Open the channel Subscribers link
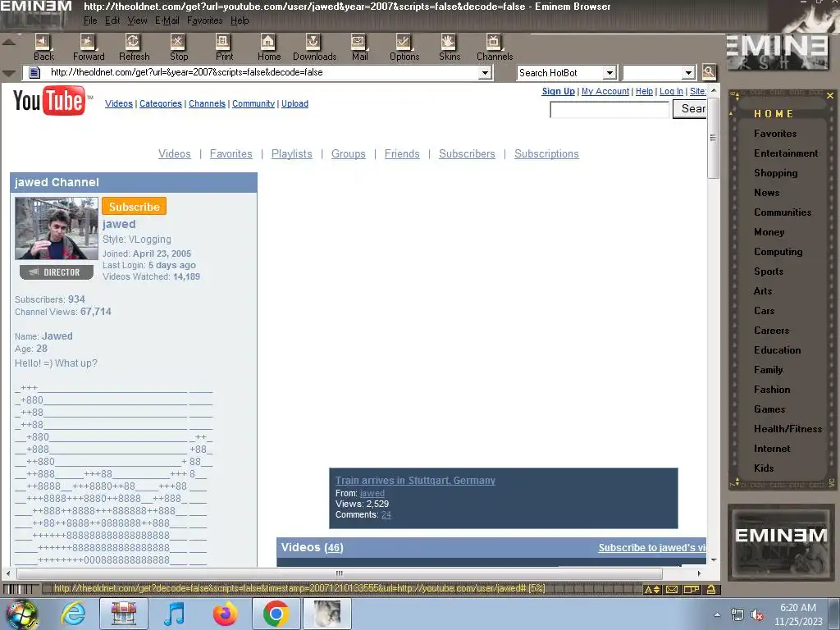 (x=467, y=153)
